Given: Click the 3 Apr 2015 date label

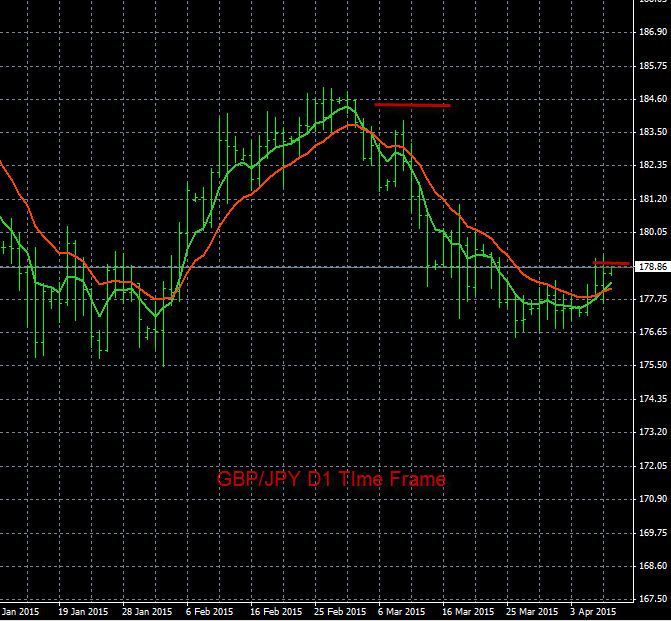Looking at the screenshot, I should tap(593, 612).
